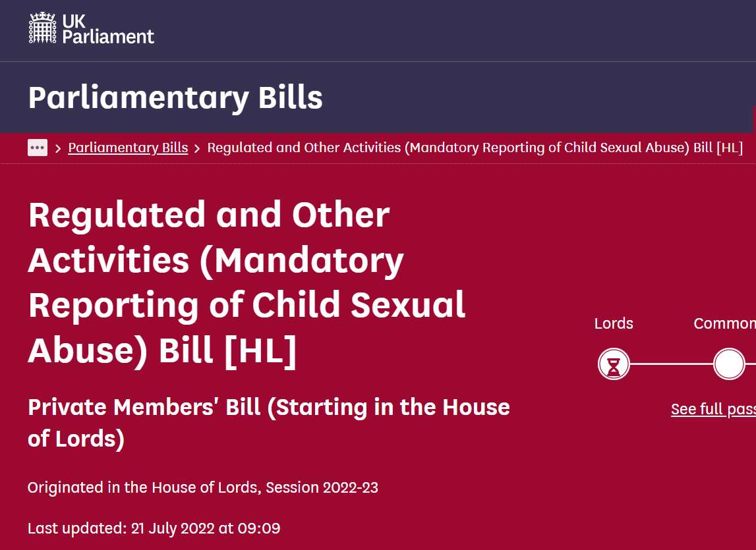Screen dimensions: 756x550
Task: Click the chevron after Parliamentary Bills breadcrumb
Action: (x=196, y=148)
